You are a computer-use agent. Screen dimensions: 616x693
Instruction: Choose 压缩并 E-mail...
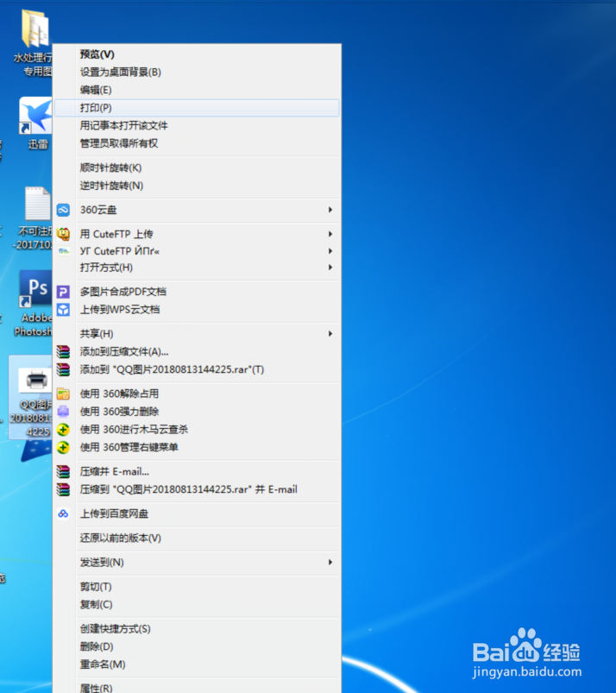(197, 471)
